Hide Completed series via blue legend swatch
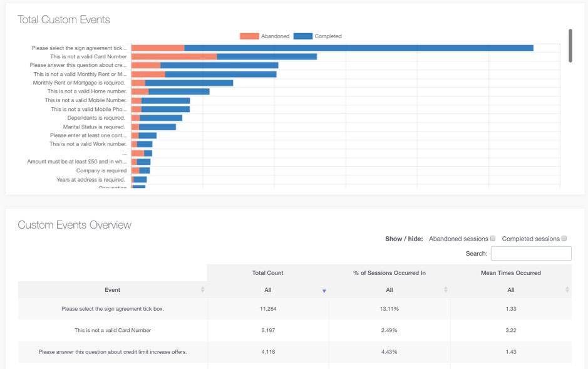Screen dimensions: 588x369 click(302, 36)
